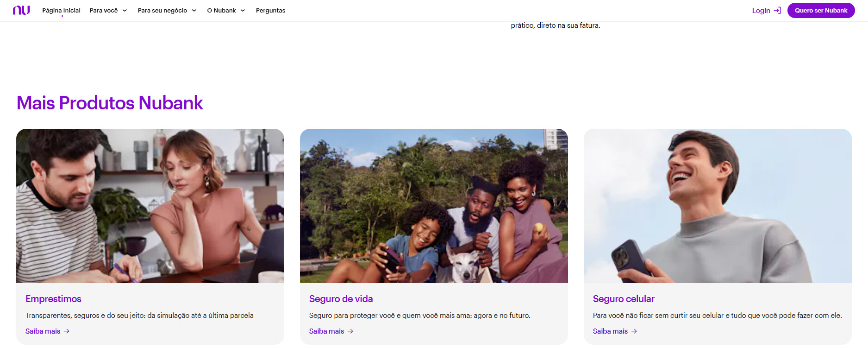Click arrow icon beside Emprestimos Saiba mais
The height and width of the screenshot is (348, 868).
coord(67,331)
